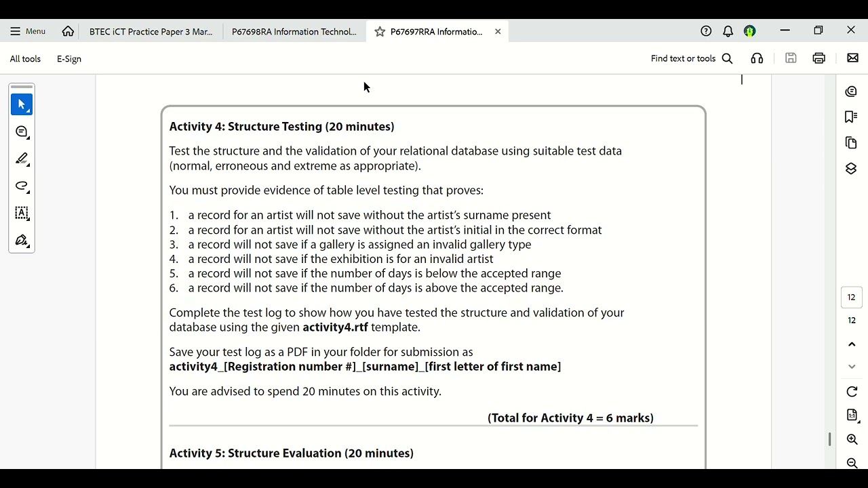Click the Save disk icon
This screenshot has height=488, width=868.
[791, 58]
